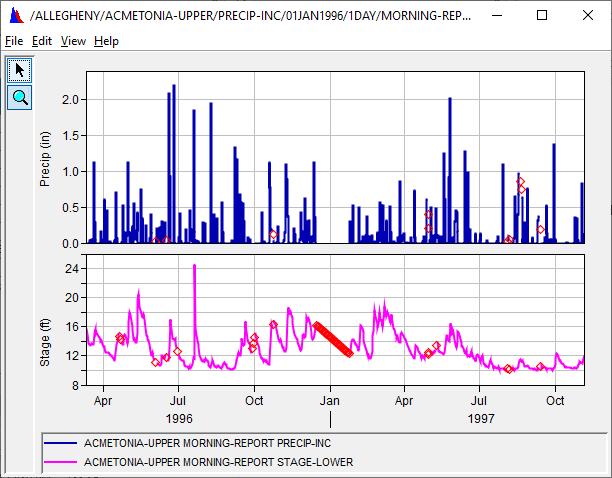Open the View menu

(73, 41)
